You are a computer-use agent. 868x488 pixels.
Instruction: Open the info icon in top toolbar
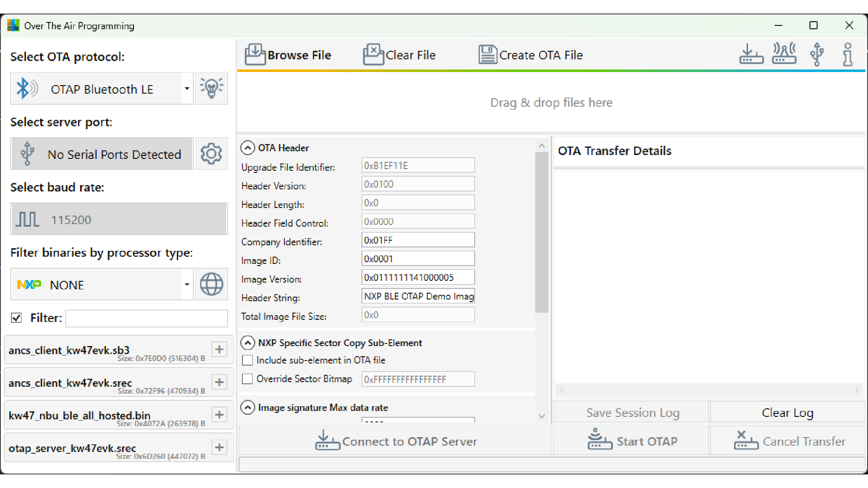point(848,55)
